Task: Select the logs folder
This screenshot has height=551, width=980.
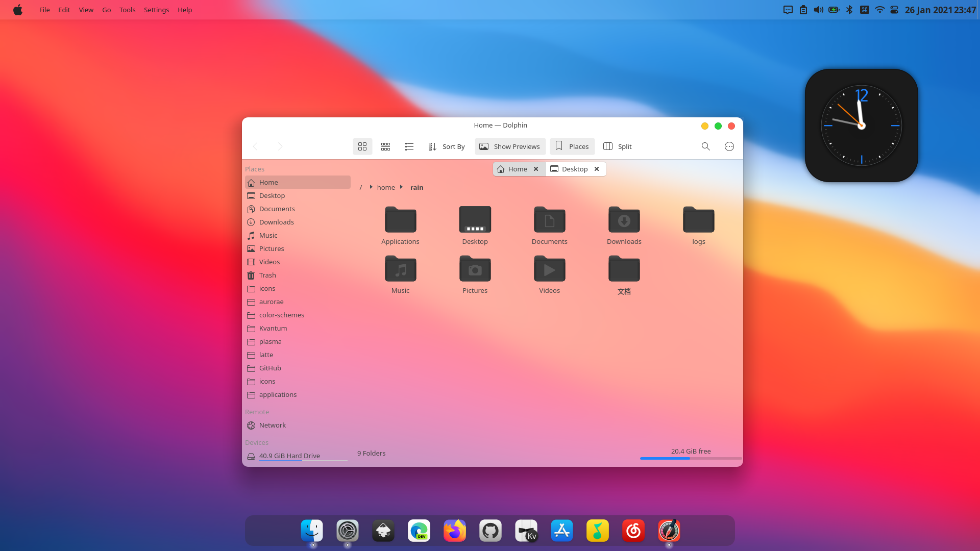Action: (x=699, y=226)
